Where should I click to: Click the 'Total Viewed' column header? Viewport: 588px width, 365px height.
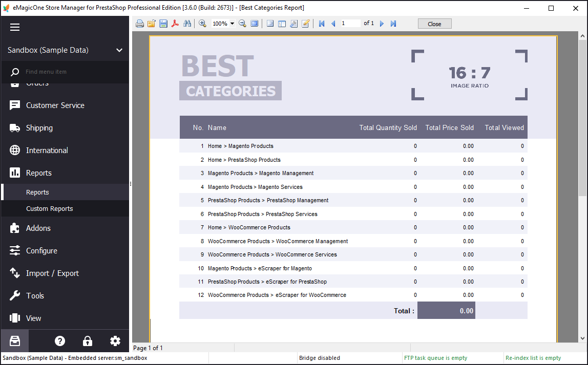(504, 127)
